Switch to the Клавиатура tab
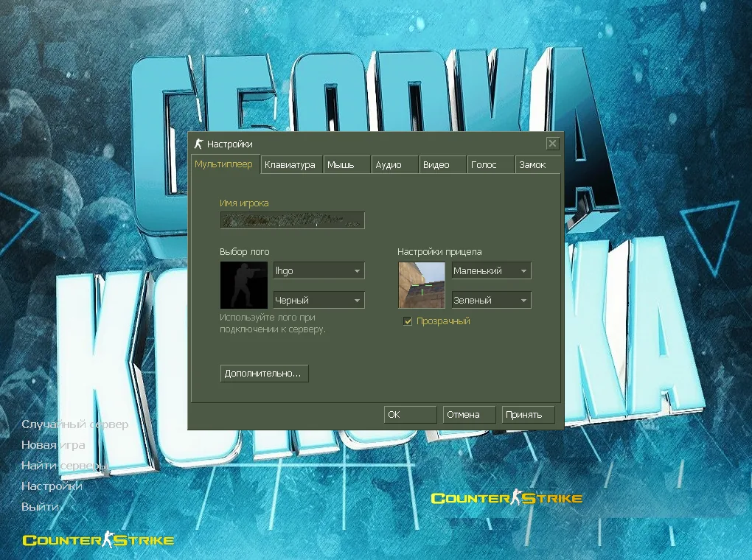The image size is (752, 560). click(290, 165)
